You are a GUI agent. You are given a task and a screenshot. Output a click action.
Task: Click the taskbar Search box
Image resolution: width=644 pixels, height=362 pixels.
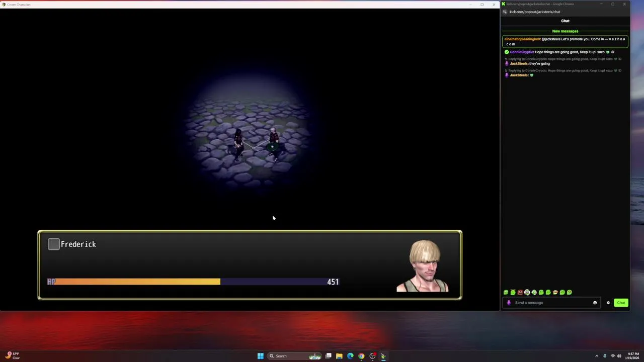click(x=294, y=356)
